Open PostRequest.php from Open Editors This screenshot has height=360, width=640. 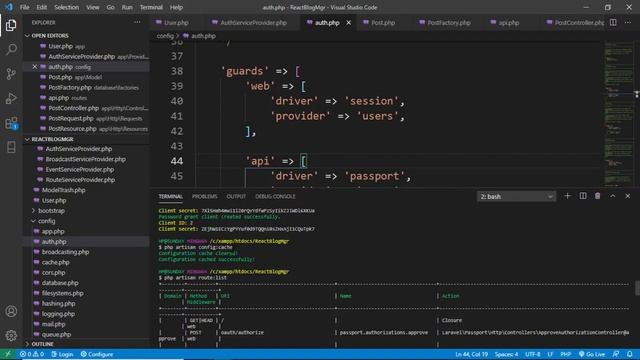tap(71, 118)
